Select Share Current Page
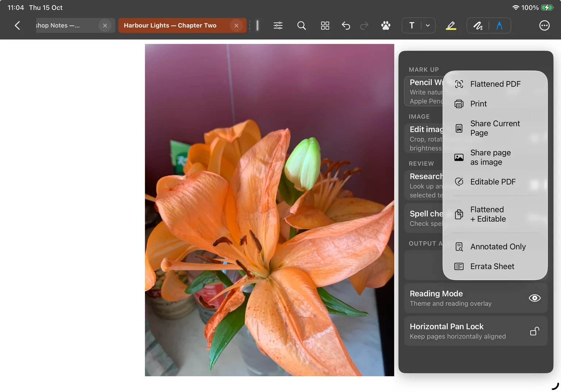Viewport: 561px width, 392px height. [x=495, y=128]
